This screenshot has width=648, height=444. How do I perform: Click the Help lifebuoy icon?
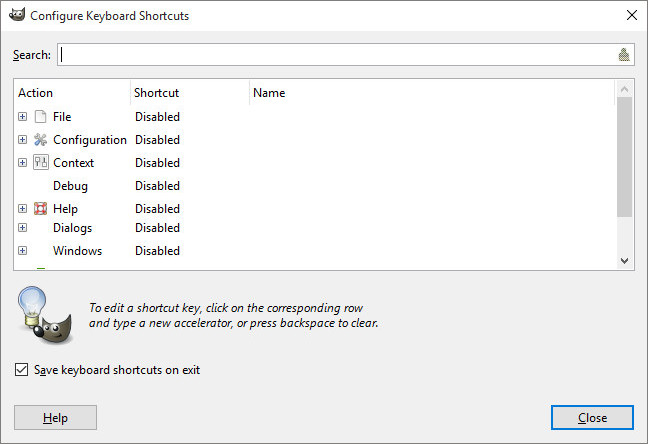[40, 209]
